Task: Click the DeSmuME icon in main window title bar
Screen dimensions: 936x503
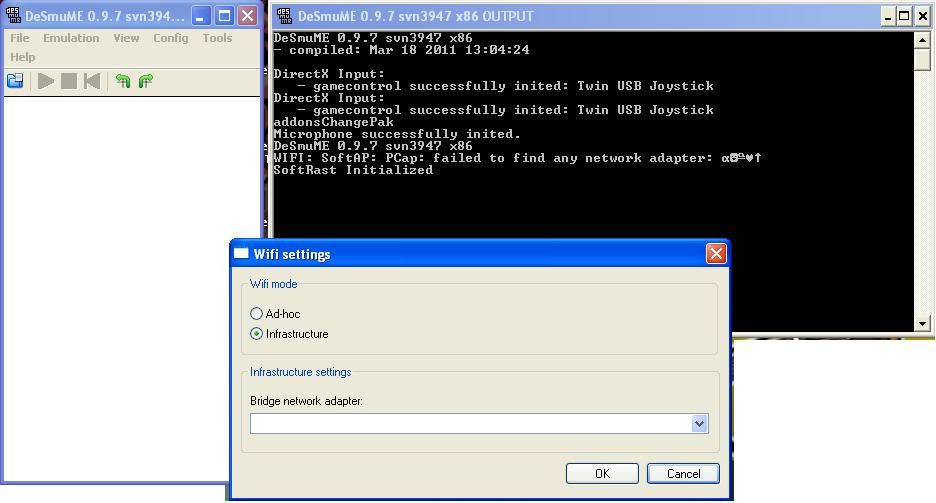Action: 13,16
